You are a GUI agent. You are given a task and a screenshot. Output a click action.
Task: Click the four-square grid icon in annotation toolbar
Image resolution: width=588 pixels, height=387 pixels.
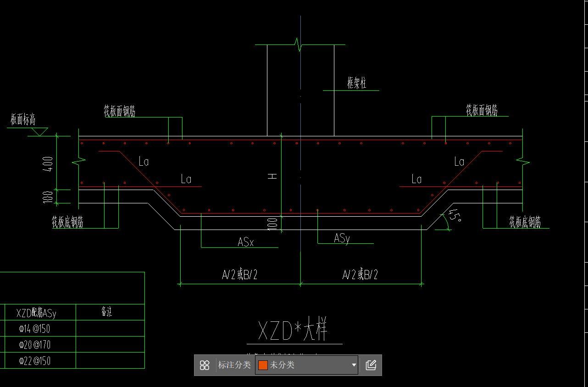coord(205,365)
